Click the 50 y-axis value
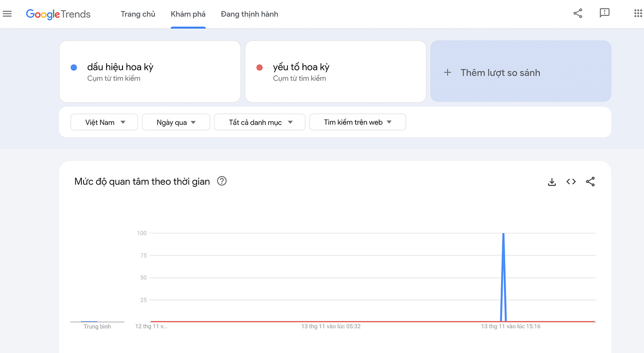Image resolution: width=644 pixels, height=353 pixels. point(143,278)
